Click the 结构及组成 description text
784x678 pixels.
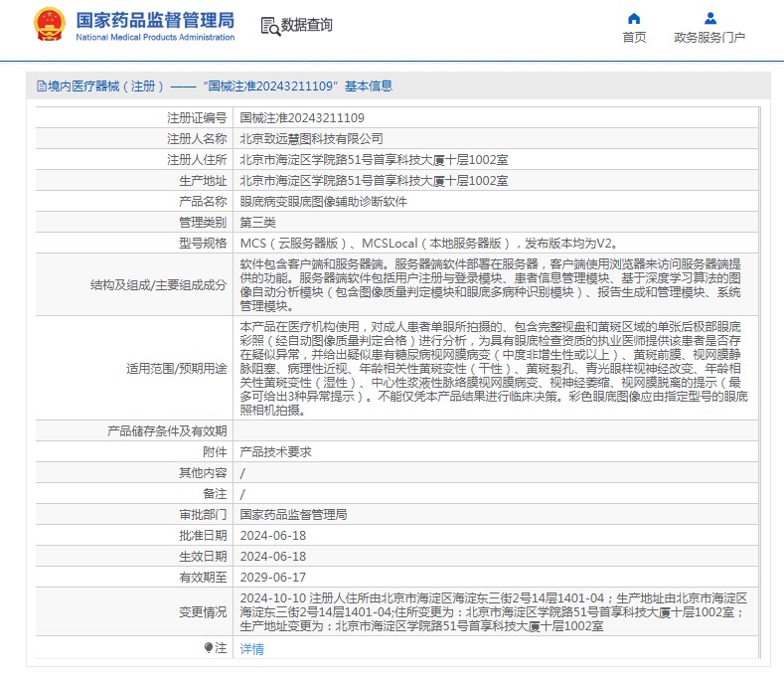pyautogui.click(x=491, y=284)
